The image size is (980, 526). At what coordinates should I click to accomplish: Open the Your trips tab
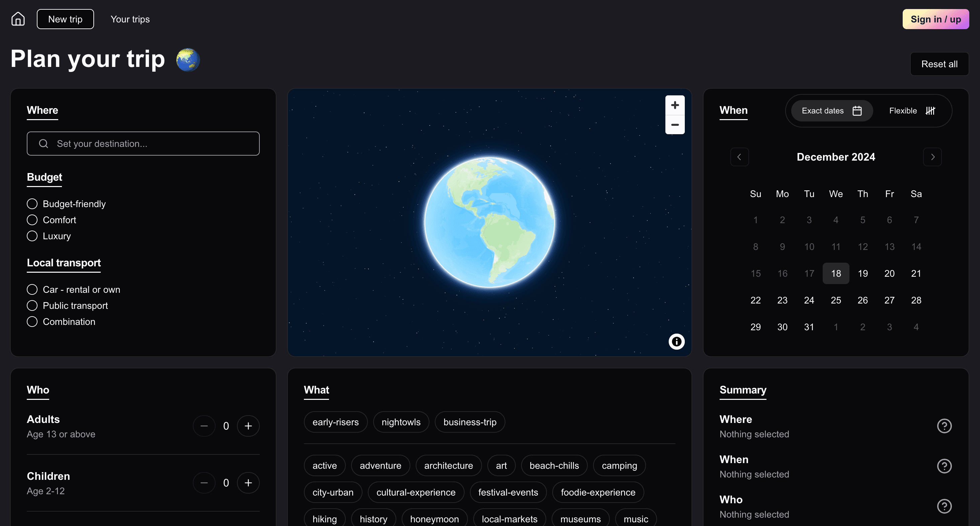(130, 19)
